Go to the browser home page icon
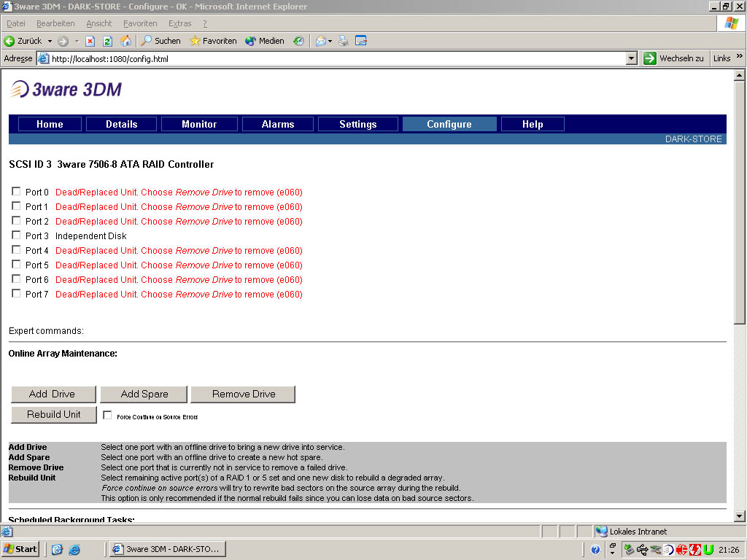747x560 pixels. tap(125, 41)
